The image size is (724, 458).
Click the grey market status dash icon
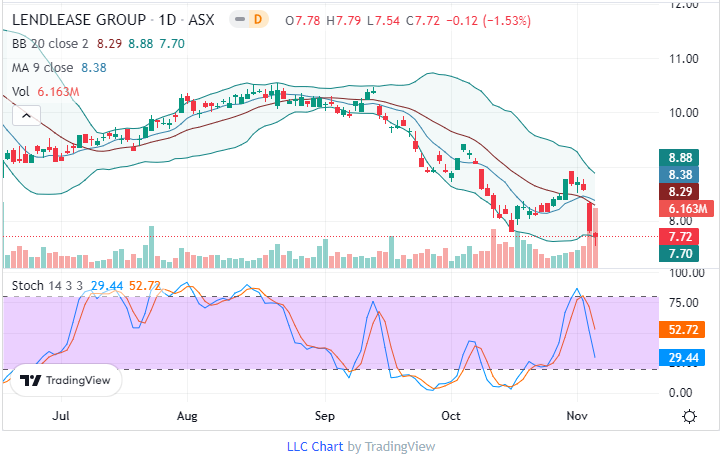coord(238,20)
